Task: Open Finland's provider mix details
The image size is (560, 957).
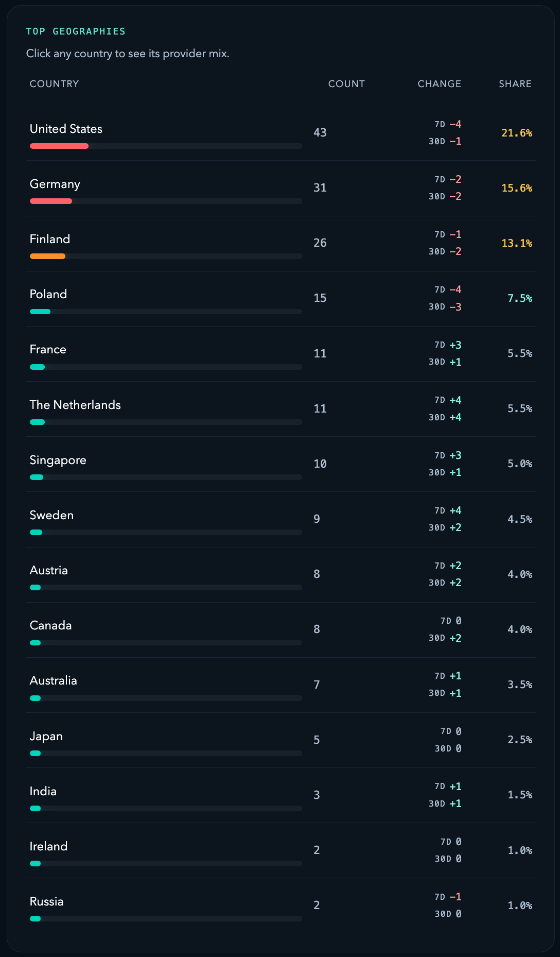Action: click(50, 239)
